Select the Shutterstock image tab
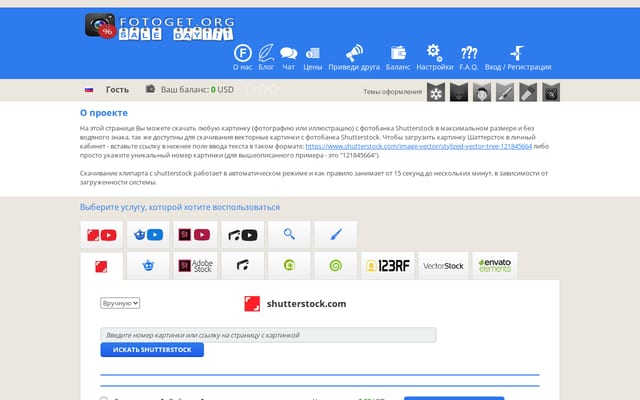The image size is (640, 400). (102, 266)
